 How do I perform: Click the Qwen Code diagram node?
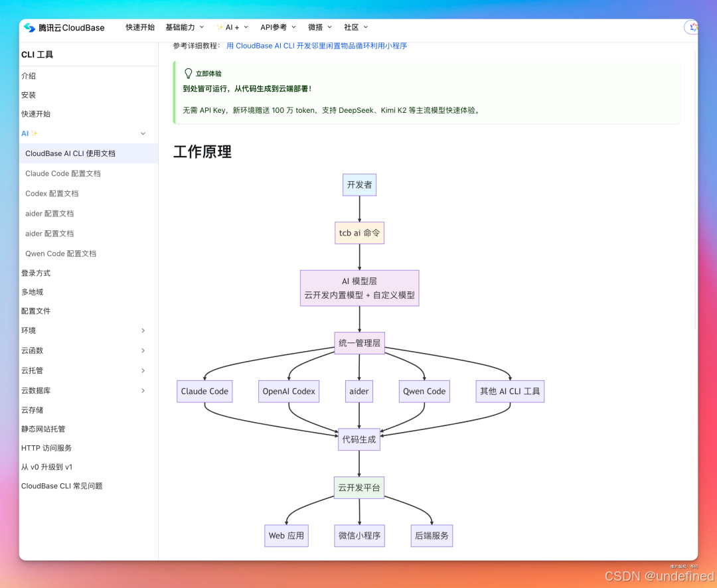point(424,392)
